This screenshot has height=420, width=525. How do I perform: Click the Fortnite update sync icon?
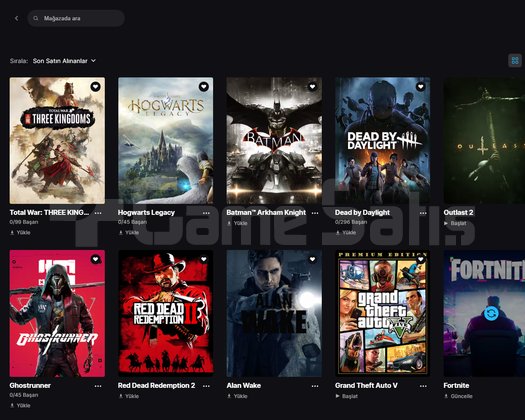(491, 313)
